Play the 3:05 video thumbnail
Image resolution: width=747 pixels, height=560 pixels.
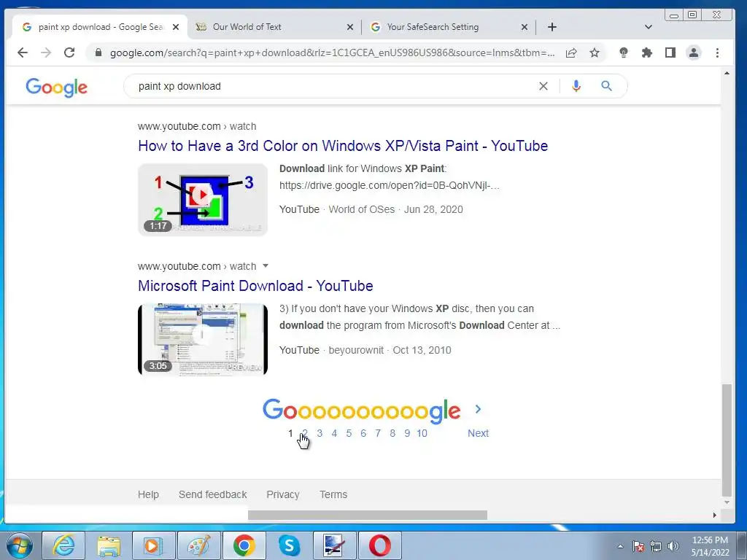203,340
